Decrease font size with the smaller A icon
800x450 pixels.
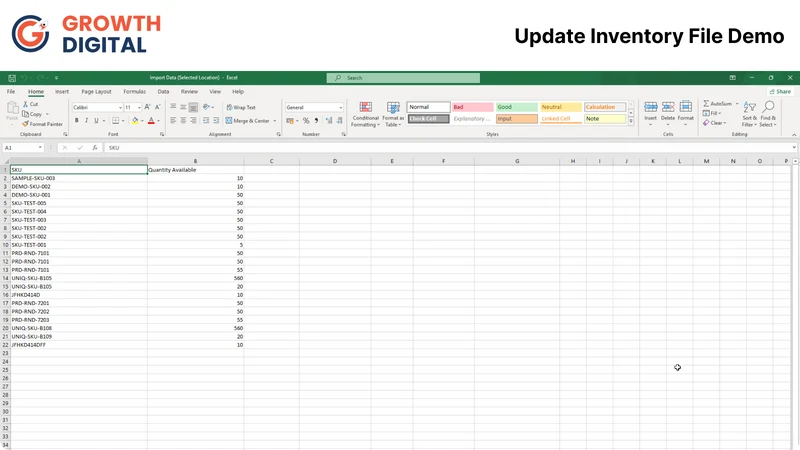(158, 107)
